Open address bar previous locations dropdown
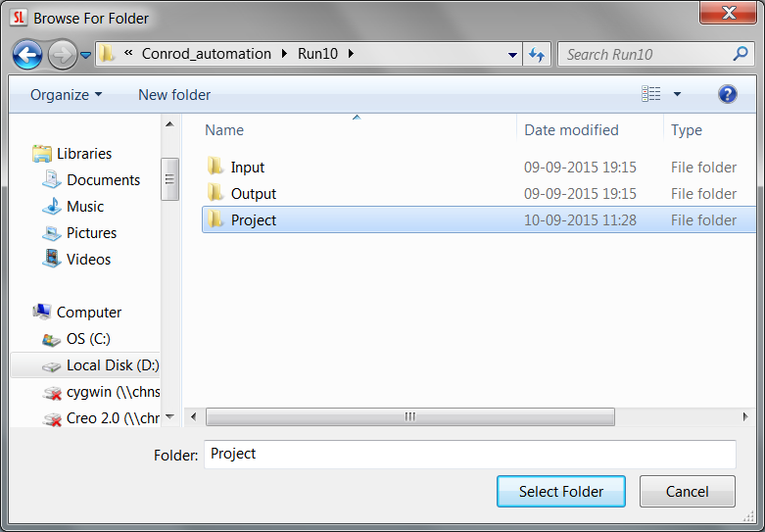This screenshot has height=532, width=765. click(512, 55)
